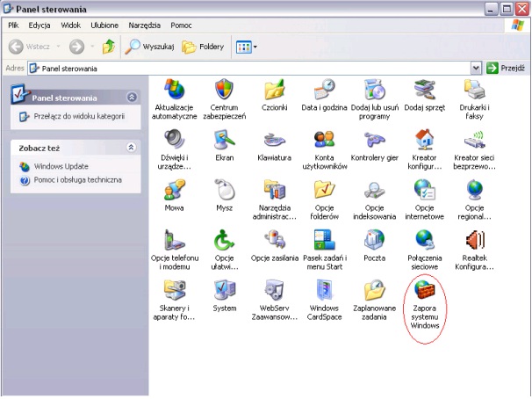Open Pasek zadań i menu Start
Viewport: 532px width, 399px height.
coord(324,240)
